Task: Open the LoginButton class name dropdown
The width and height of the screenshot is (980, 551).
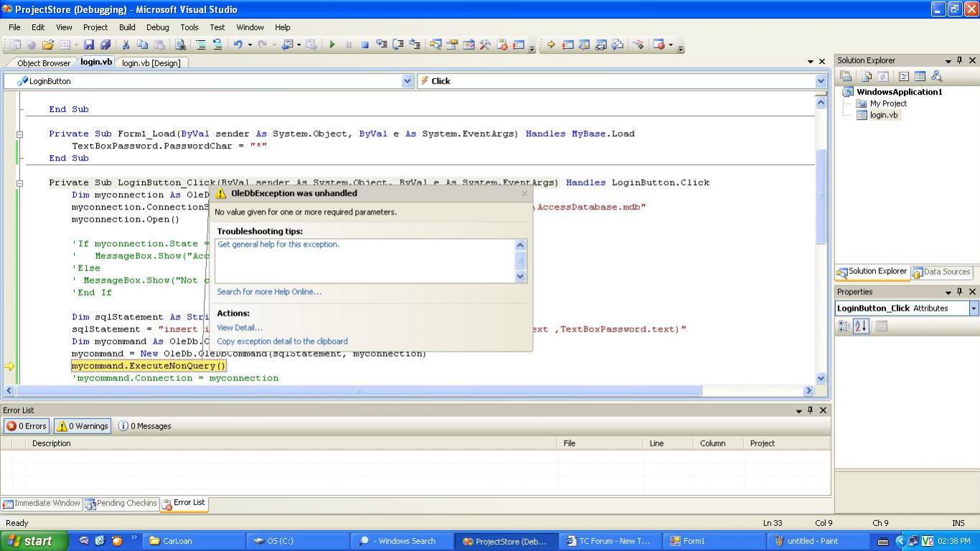Action: pyautogui.click(x=407, y=81)
